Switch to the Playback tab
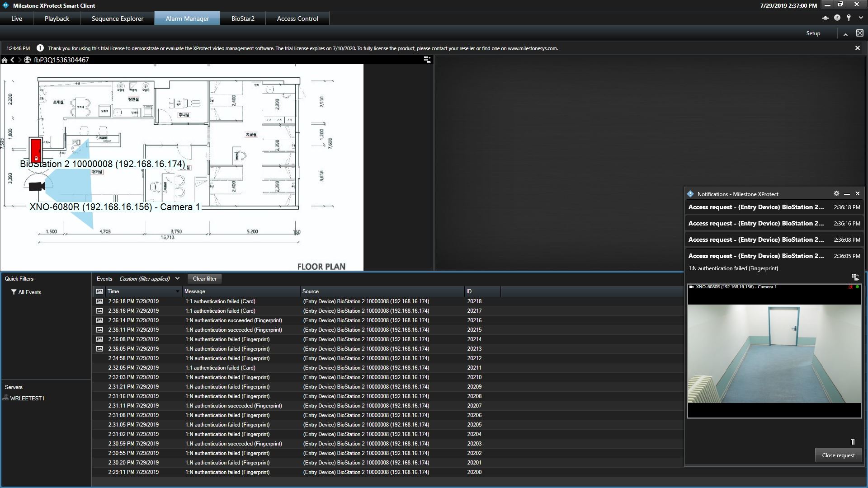This screenshot has height=488, width=868. click(57, 19)
